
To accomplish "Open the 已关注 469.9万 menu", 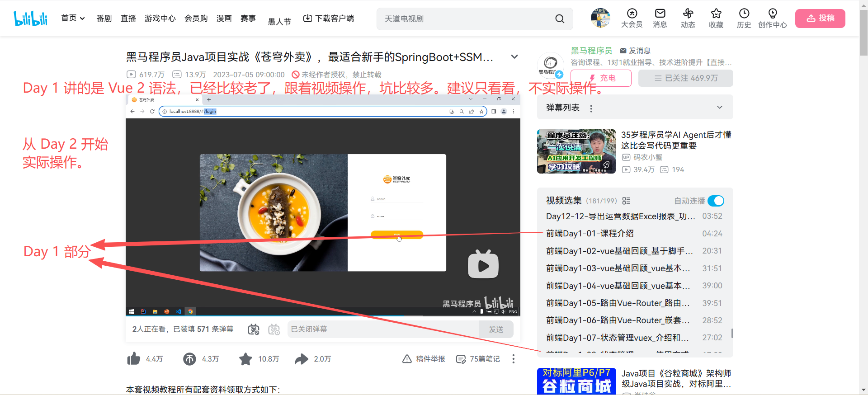I will pyautogui.click(x=685, y=78).
